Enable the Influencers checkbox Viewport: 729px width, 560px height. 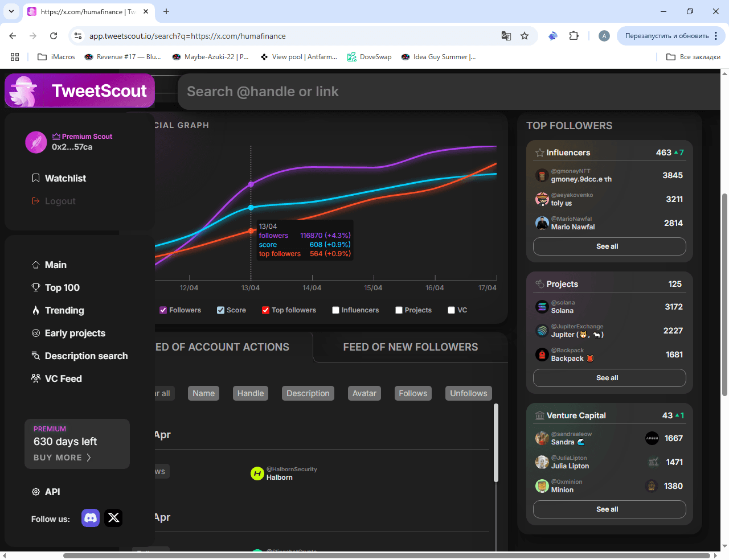point(335,310)
